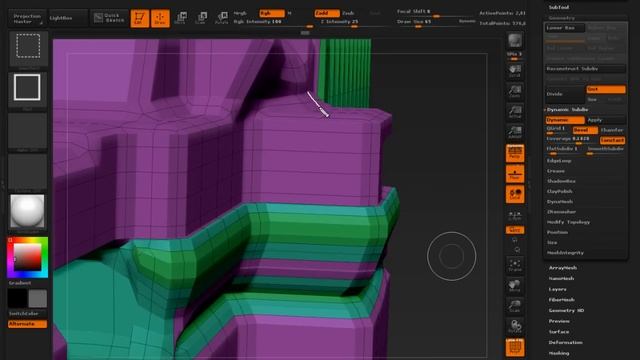The height and width of the screenshot is (360, 640).
Task: Toggle the PolyF polyframe icon
Action: coord(515,347)
